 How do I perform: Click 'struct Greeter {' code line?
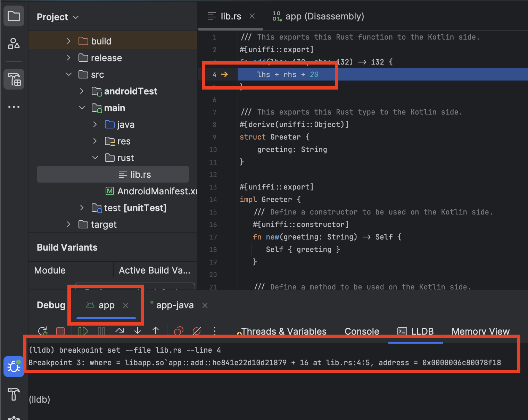coord(274,137)
